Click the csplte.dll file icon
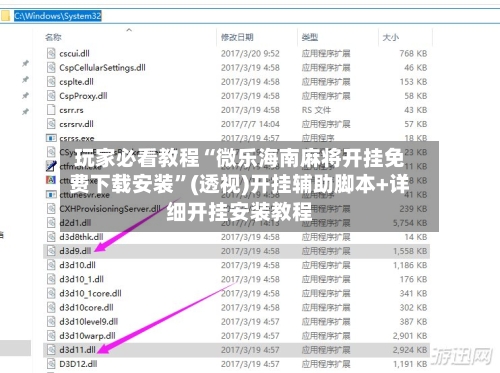 click(x=51, y=82)
